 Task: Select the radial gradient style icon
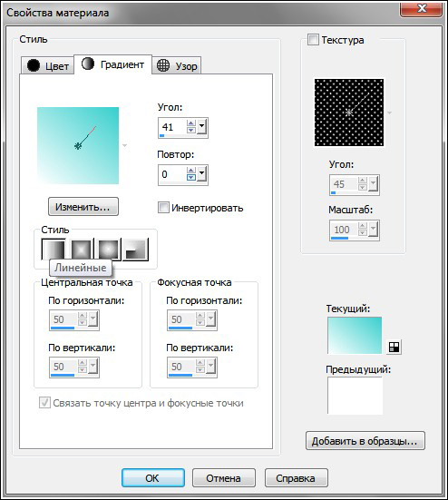pos(136,250)
